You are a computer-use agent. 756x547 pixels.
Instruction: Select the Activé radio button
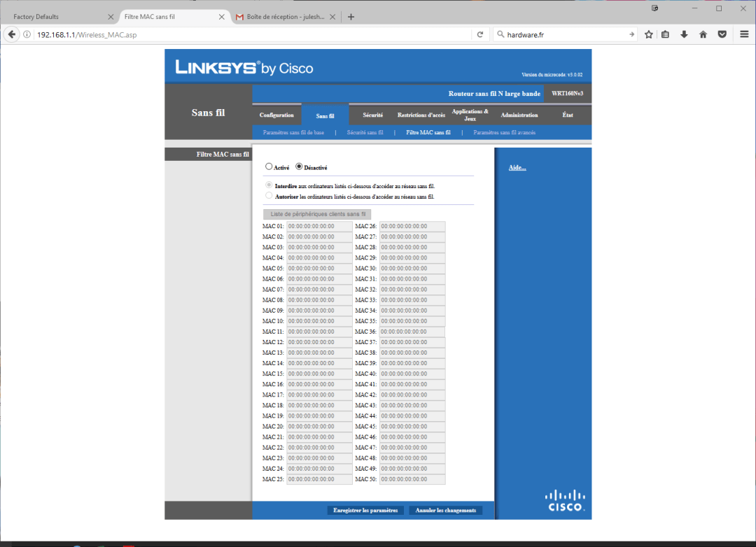pos(269,167)
